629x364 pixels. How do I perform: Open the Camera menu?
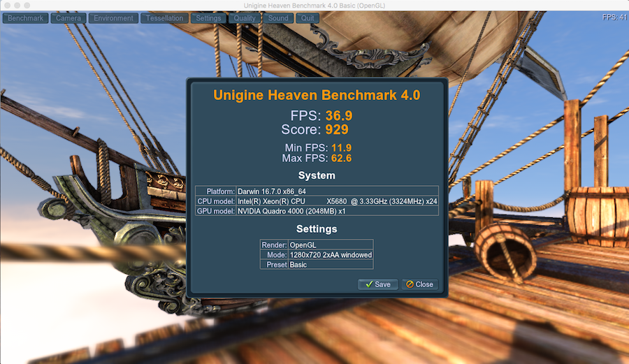click(x=68, y=18)
